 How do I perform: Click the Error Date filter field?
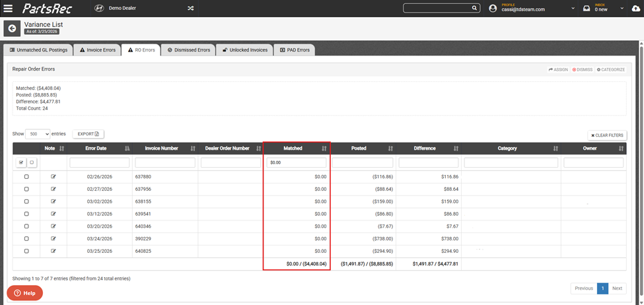coord(99,162)
